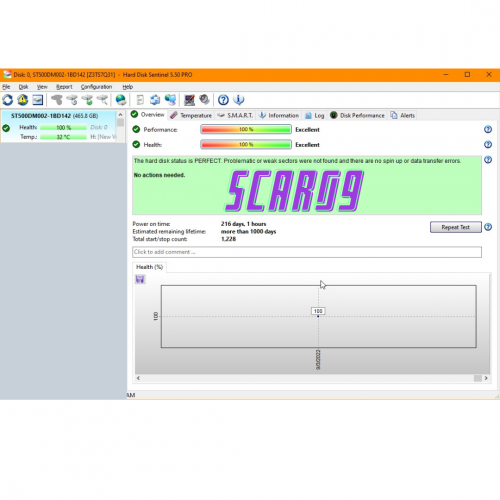The width and height of the screenshot is (500, 500).
Task: Open the configuration monitor-with-pencil icon
Action: click(x=189, y=100)
